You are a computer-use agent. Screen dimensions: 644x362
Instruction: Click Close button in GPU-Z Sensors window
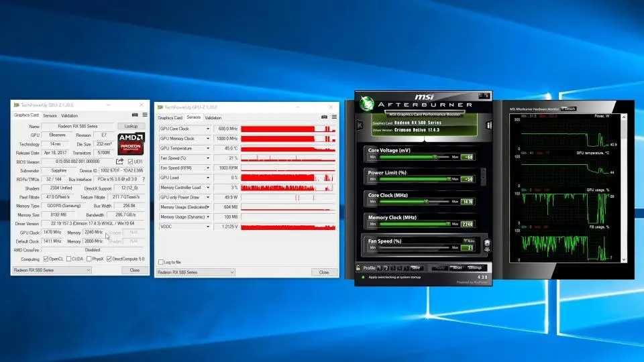tap(324, 272)
